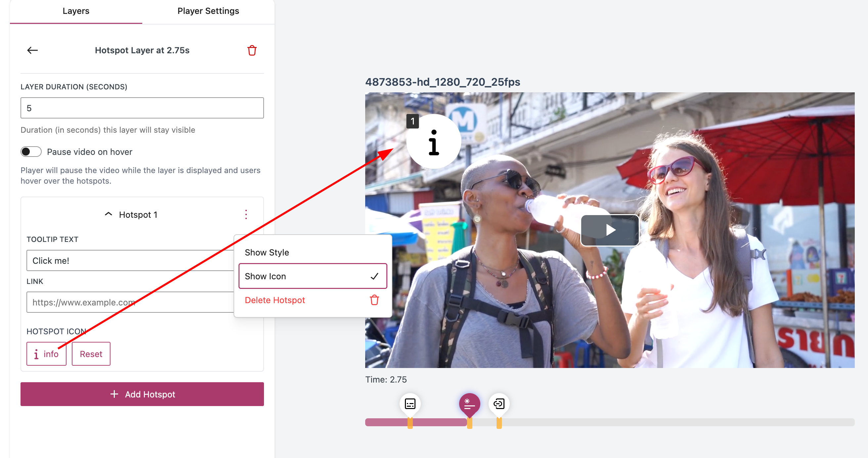The height and width of the screenshot is (458, 868).
Task: Reset the hotspot icon
Action: 91,354
